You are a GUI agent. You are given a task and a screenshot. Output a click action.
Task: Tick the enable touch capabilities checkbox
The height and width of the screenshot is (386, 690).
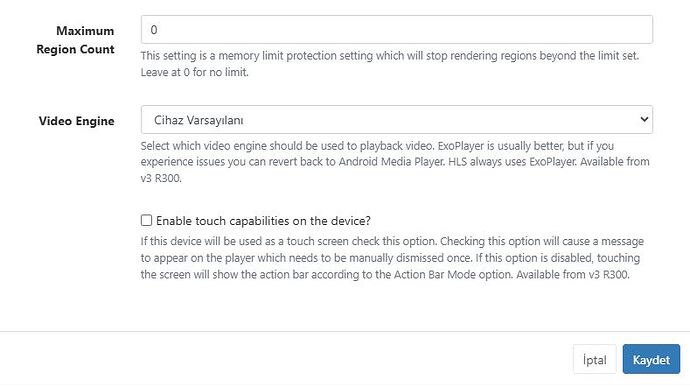[x=146, y=220]
